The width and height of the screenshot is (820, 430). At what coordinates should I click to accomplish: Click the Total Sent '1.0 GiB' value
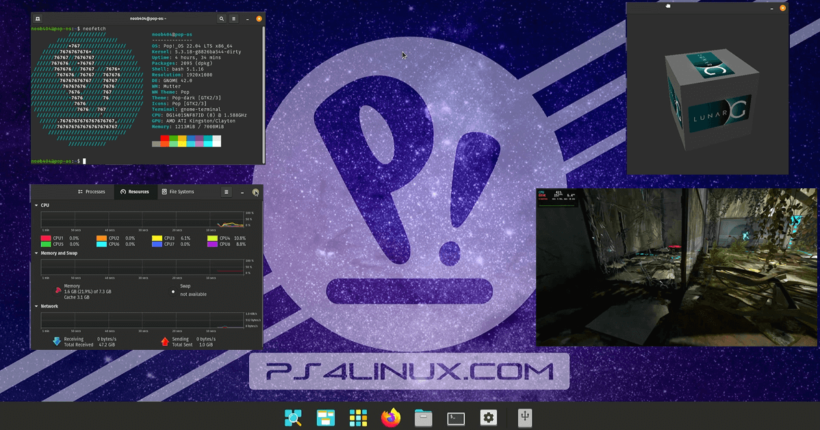(x=206, y=345)
